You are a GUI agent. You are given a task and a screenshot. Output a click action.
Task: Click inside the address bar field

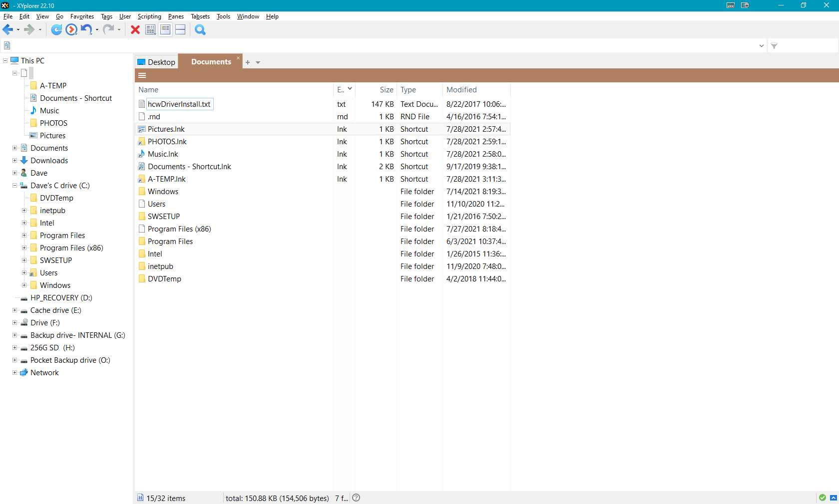(x=383, y=46)
